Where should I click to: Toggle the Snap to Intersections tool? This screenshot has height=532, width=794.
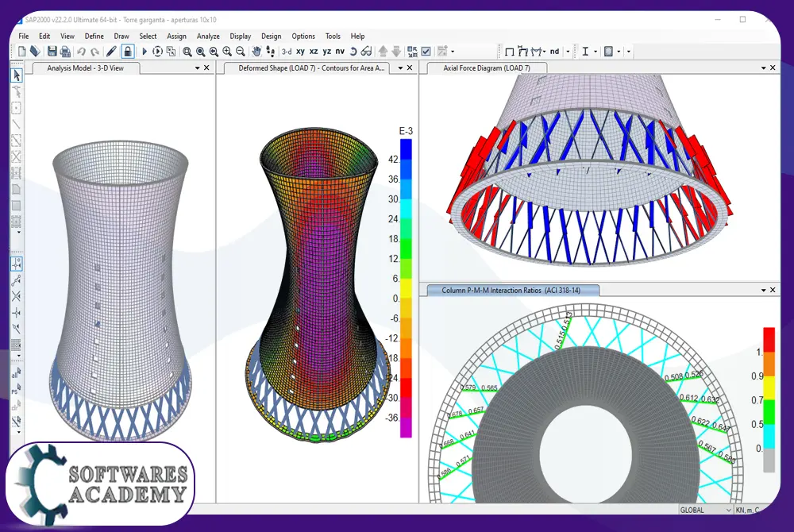[x=16, y=296]
